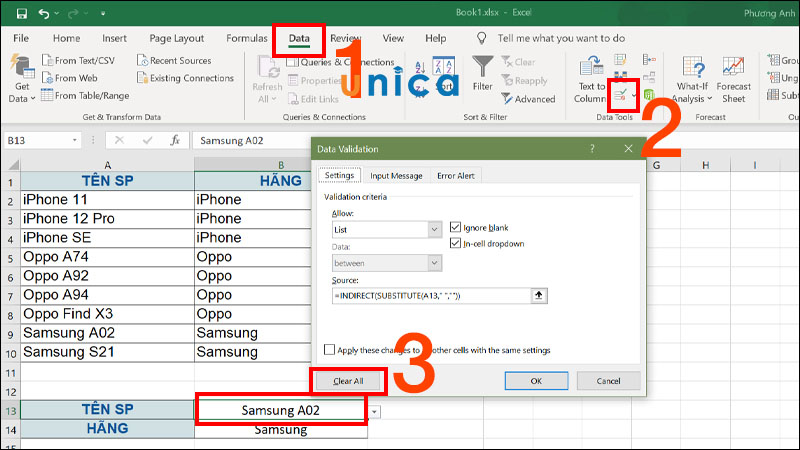Import From Table/Range
The image size is (800, 450).
85,95
